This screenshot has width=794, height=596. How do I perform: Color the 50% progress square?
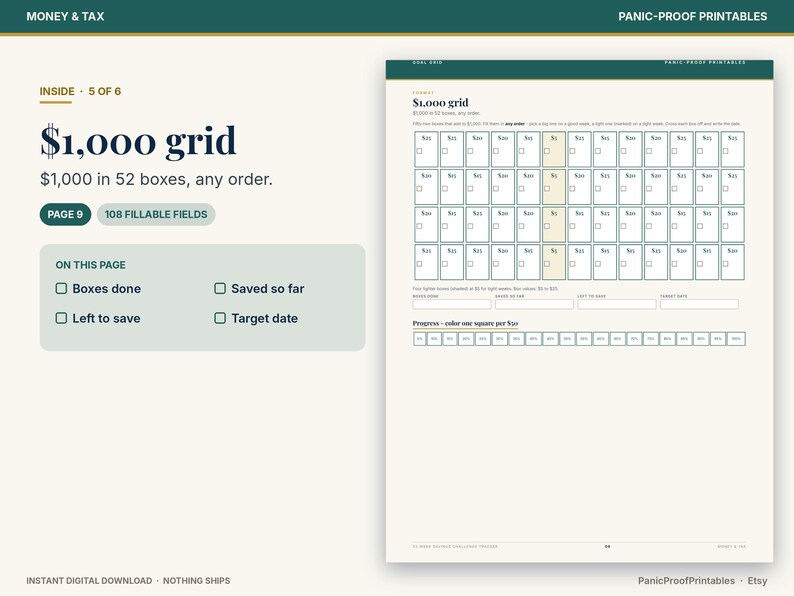[567, 339]
